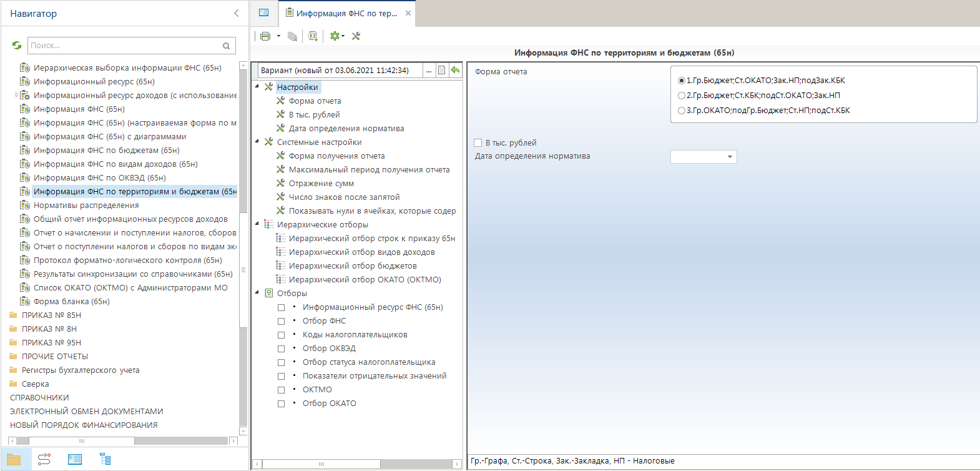This screenshot has width=980, height=471.
Task: Expand Информационный ресурс доходов navigator node
Action: [x=17, y=95]
